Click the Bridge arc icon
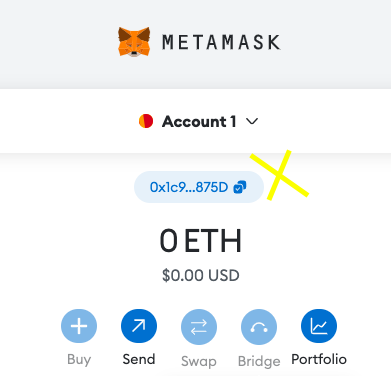 259,327
